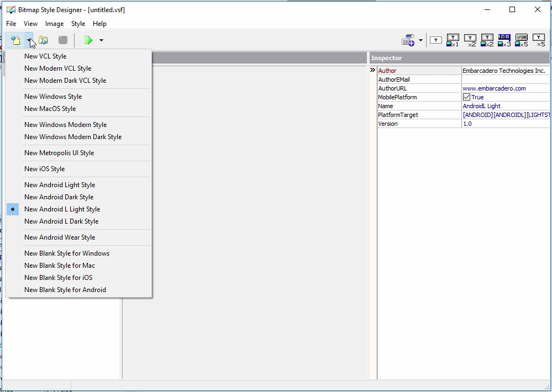Screen dimensions: 552x392
Task: Toggle the MobilePlatform True checkbox
Action: click(466, 97)
